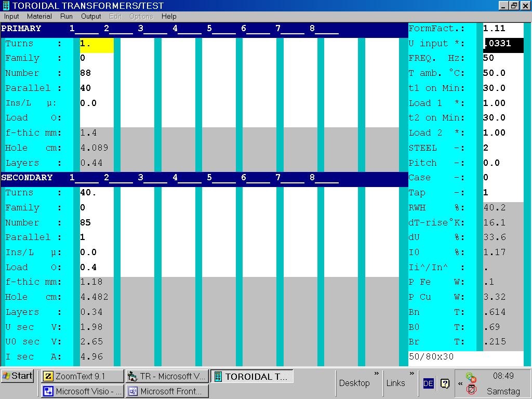Click the PRIMARY section header label
The image size is (532, 399).
click(x=21, y=29)
